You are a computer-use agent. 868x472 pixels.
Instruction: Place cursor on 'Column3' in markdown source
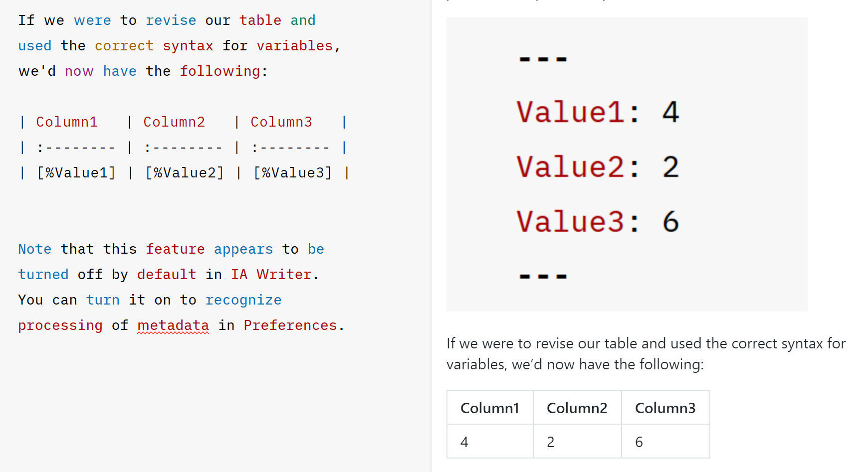point(281,122)
